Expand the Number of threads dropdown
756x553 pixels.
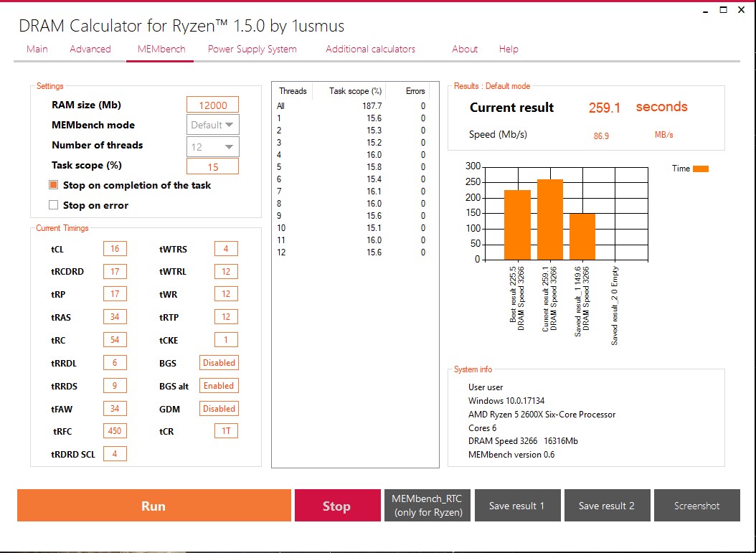[212, 146]
